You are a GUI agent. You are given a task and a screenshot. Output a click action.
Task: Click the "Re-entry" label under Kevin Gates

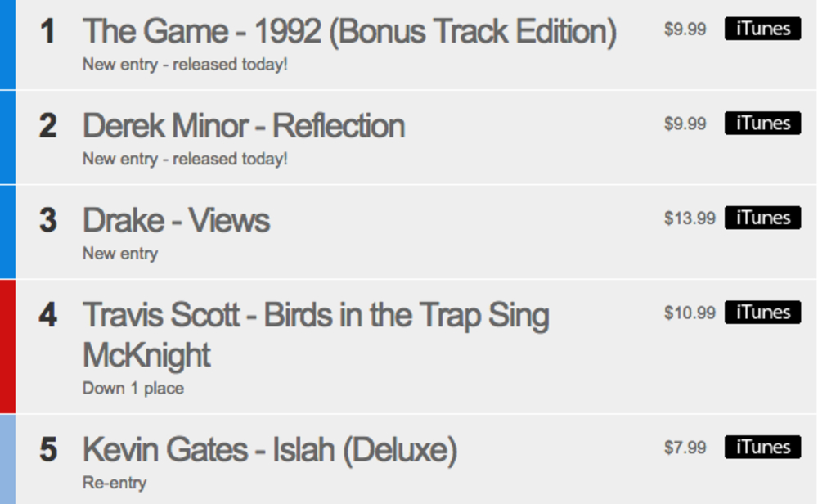tap(114, 483)
